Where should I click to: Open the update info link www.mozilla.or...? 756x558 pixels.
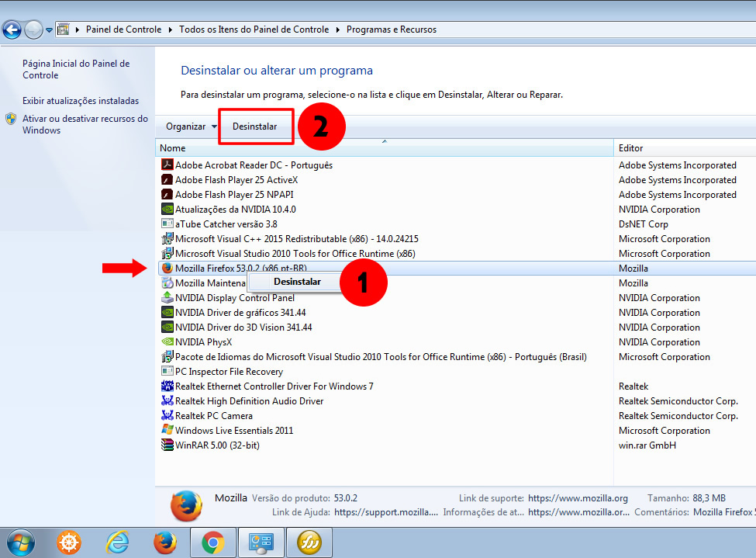pyautogui.click(x=578, y=512)
